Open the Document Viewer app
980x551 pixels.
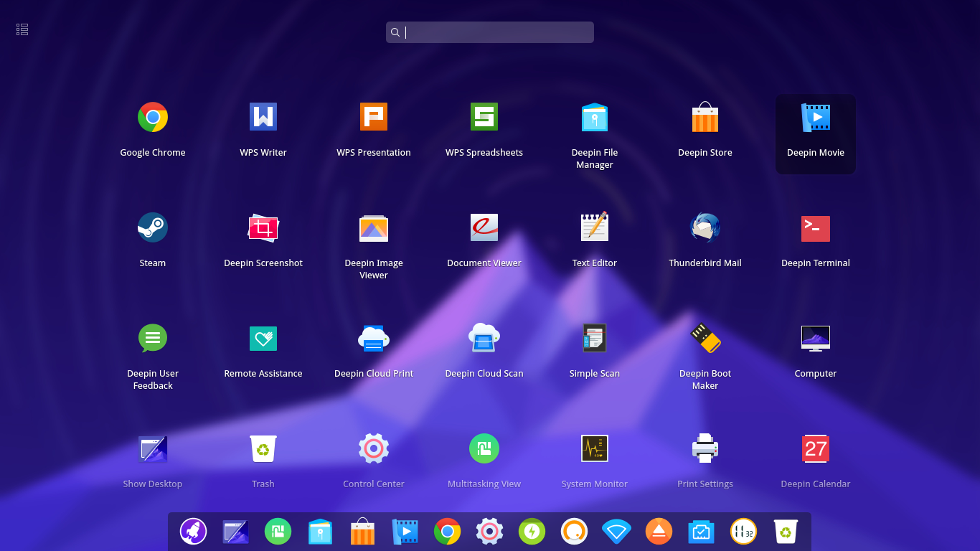click(x=484, y=227)
